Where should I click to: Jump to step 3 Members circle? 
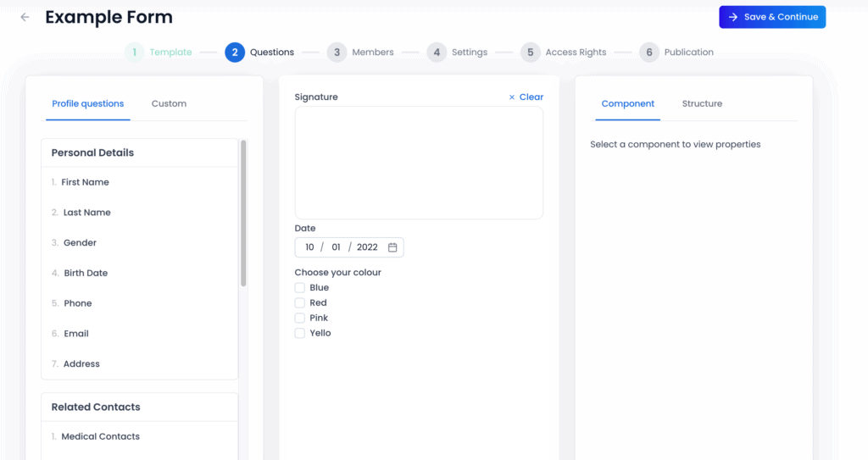coord(337,53)
